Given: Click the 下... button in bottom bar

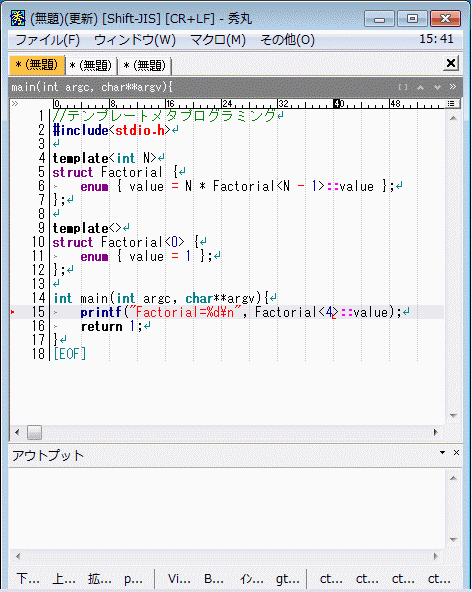Looking at the screenshot, I should tap(28, 578).
